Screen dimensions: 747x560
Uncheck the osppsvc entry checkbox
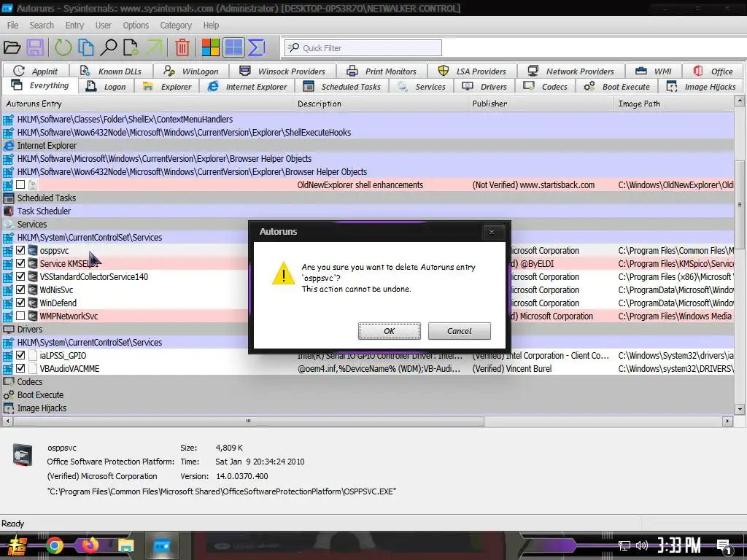[x=20, y=250]
